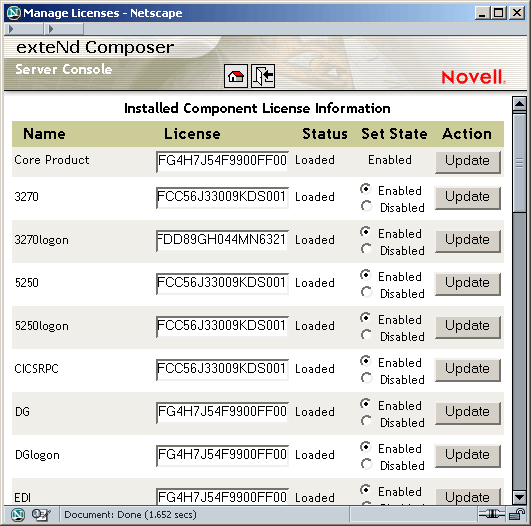Select Enabled for the DG component
The image size is (531, 526).
point(366,404)
